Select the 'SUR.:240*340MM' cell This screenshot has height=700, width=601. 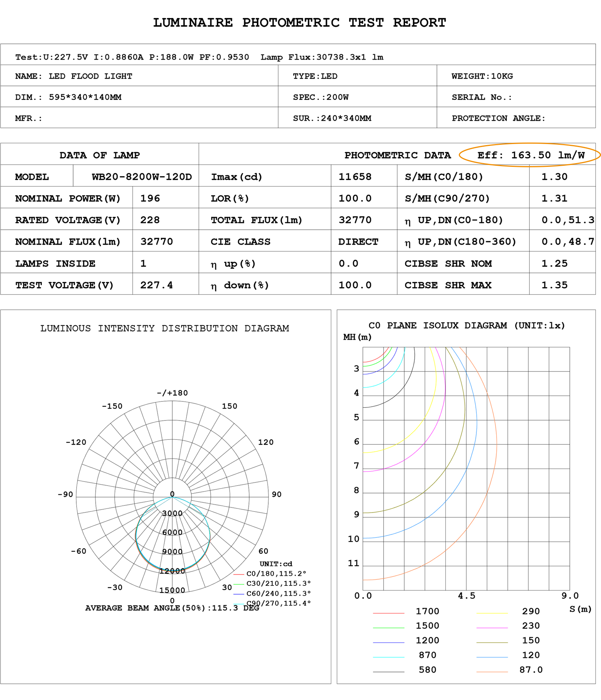357,117
